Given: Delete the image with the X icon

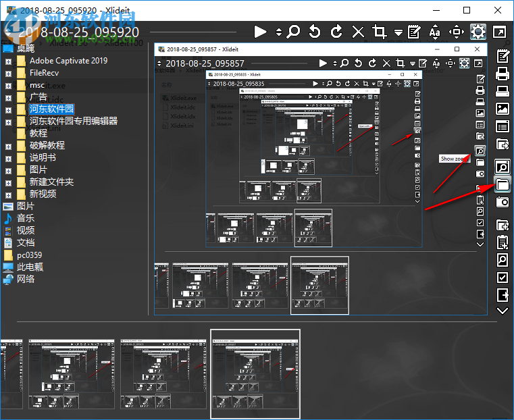Looking at the screenshot, I should [358, 32].
